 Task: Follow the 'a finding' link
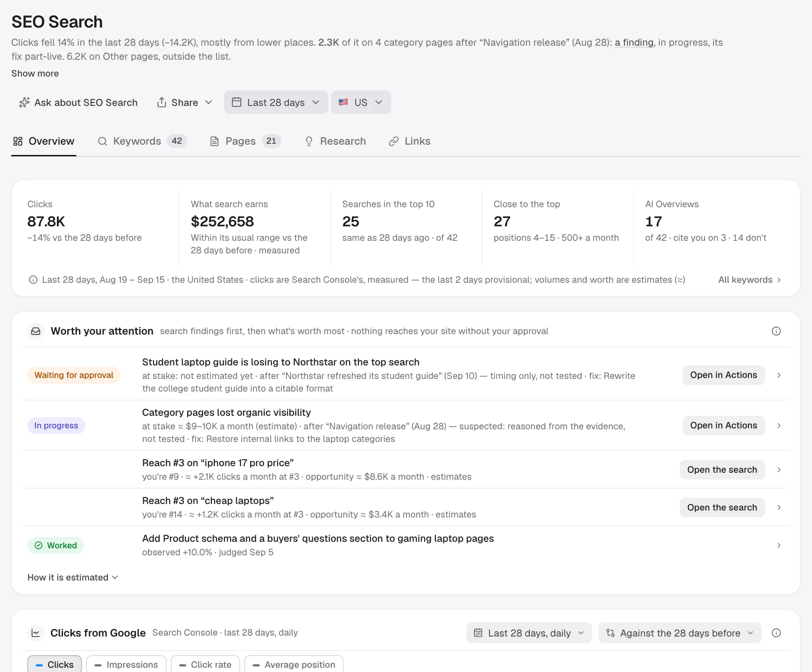point(635,42)
